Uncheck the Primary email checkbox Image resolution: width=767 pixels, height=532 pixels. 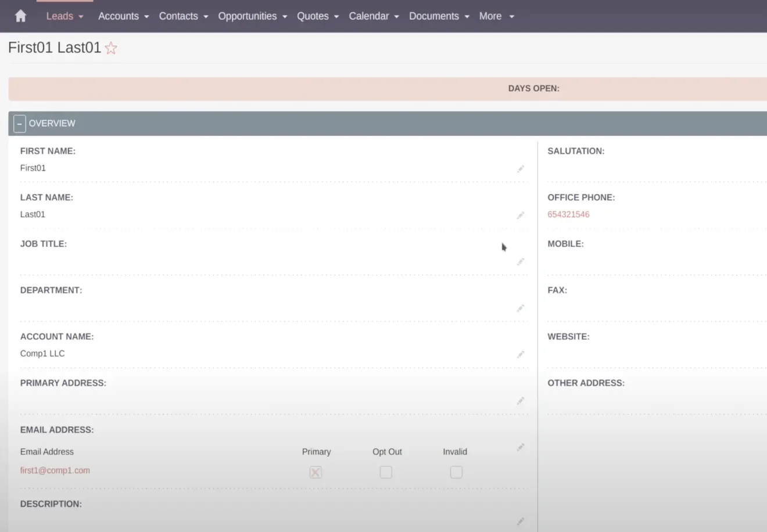pyautogui.click(x=315, y=472)
